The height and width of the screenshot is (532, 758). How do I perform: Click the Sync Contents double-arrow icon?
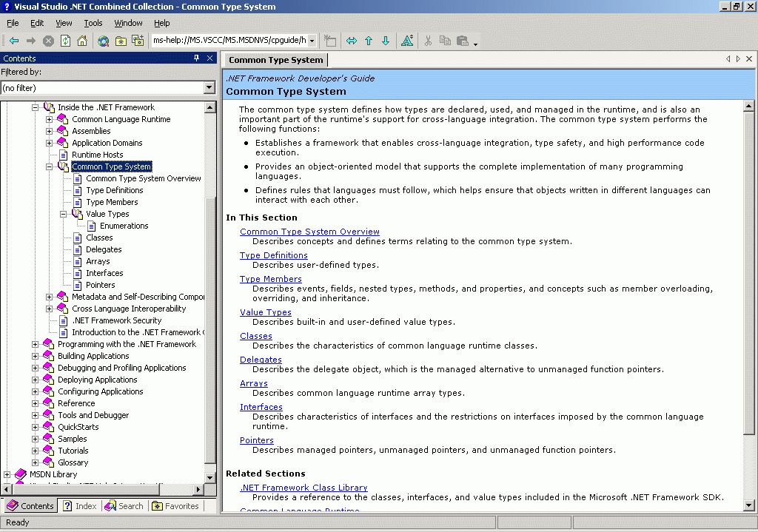click(x=352, y=41)
